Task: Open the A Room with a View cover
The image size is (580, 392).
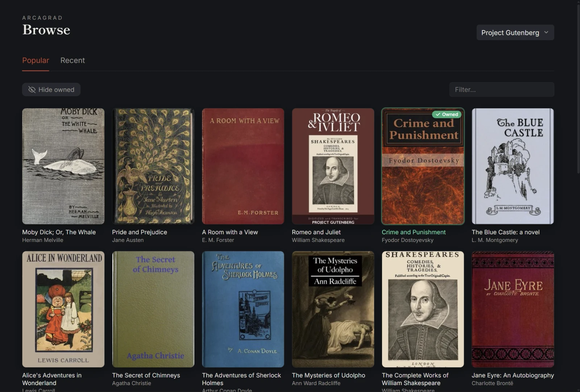Action: coord(243,166)
